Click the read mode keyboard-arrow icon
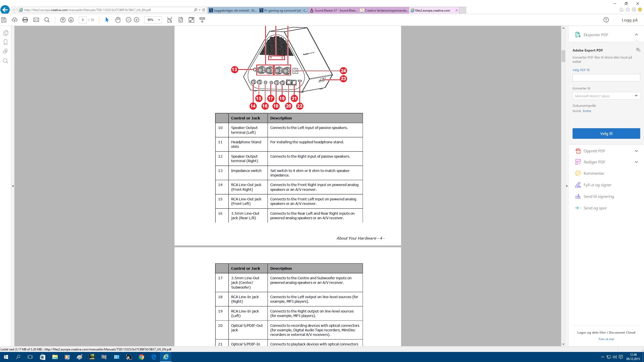The image size is (644, 362). (202, 20)
